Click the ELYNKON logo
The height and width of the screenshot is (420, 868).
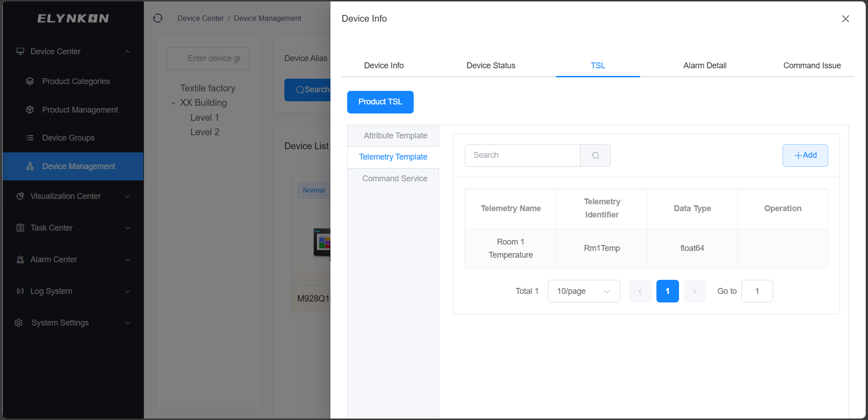point(73,19)
